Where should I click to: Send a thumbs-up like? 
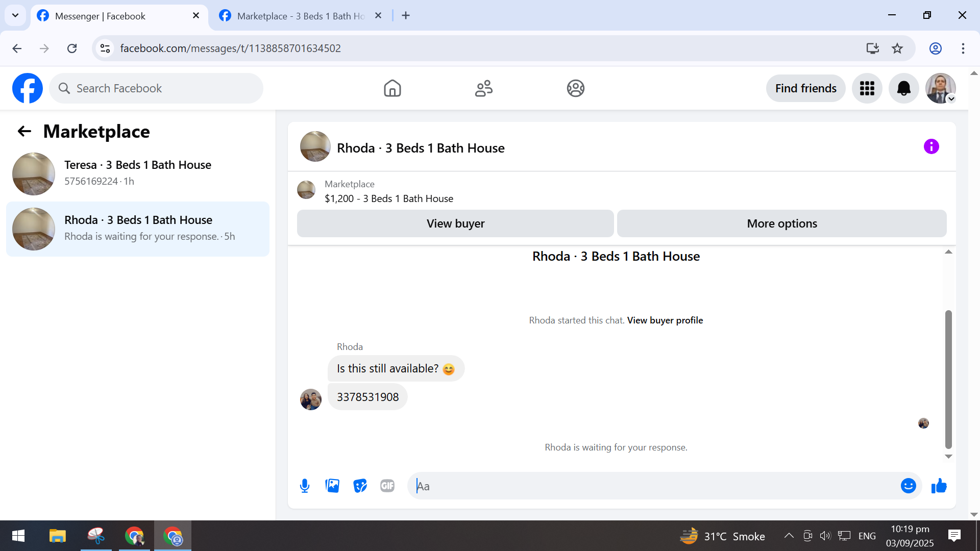(x=939, y=486)
